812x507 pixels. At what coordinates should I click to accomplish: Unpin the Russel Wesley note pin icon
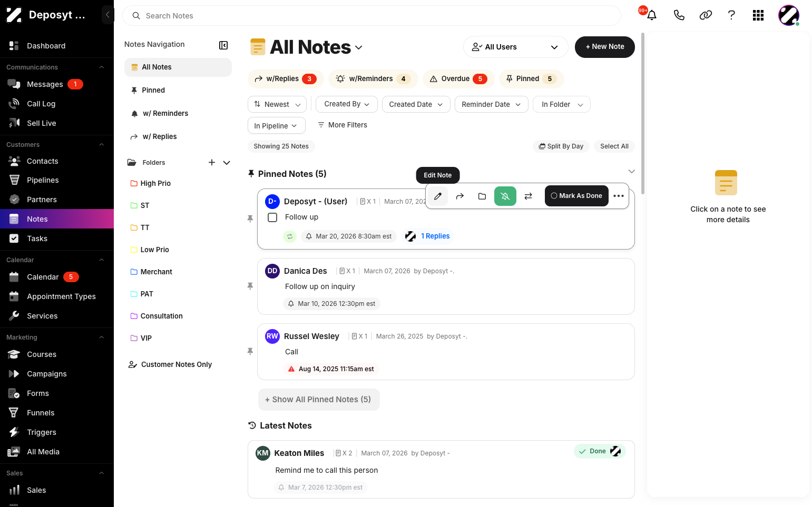click(x=250, y=351)
